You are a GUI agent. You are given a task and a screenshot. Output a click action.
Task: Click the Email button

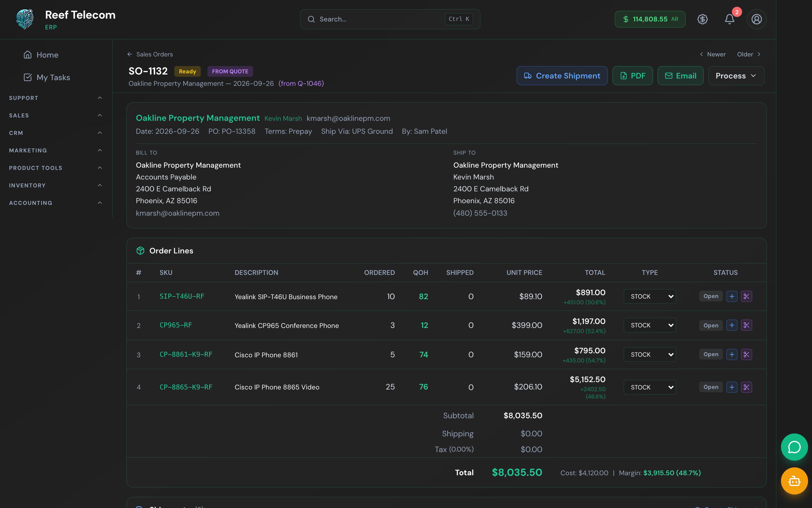point(680,76)
